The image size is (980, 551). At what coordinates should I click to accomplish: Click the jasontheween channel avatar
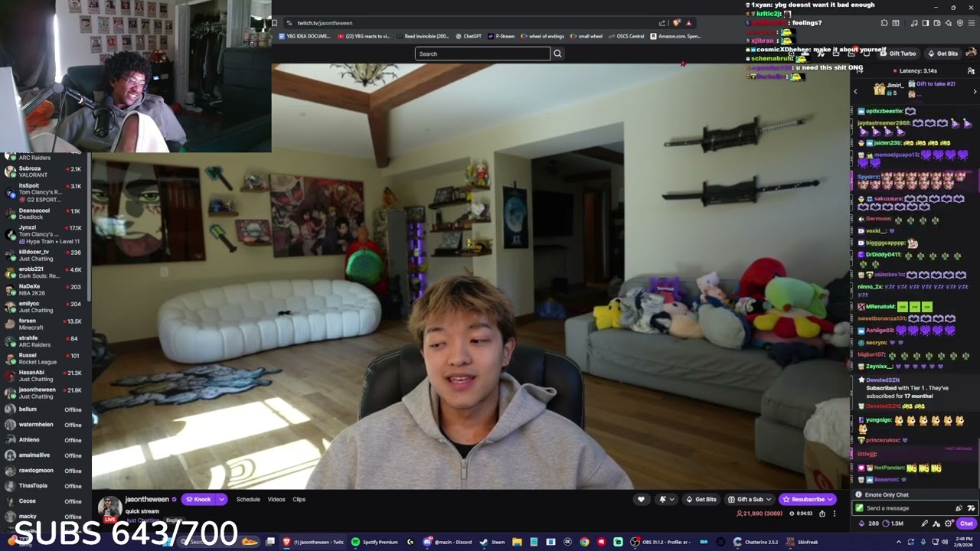(109, 508)
